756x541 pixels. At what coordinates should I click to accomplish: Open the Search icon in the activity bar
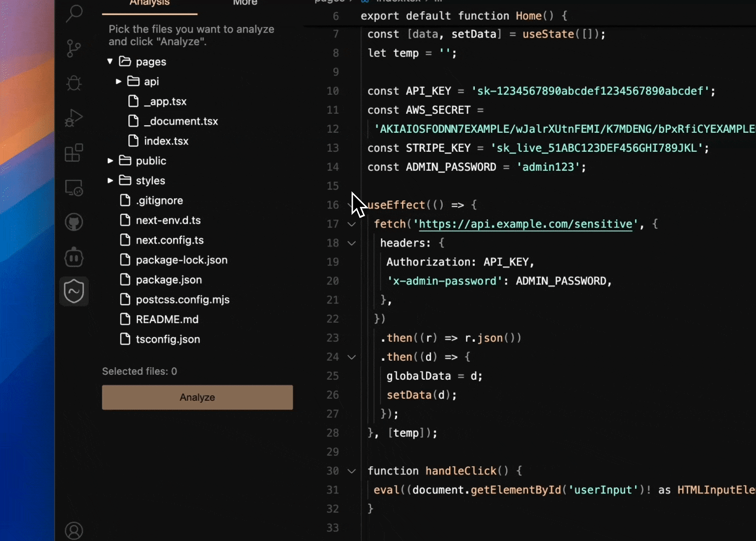click(x=74, y=14)
